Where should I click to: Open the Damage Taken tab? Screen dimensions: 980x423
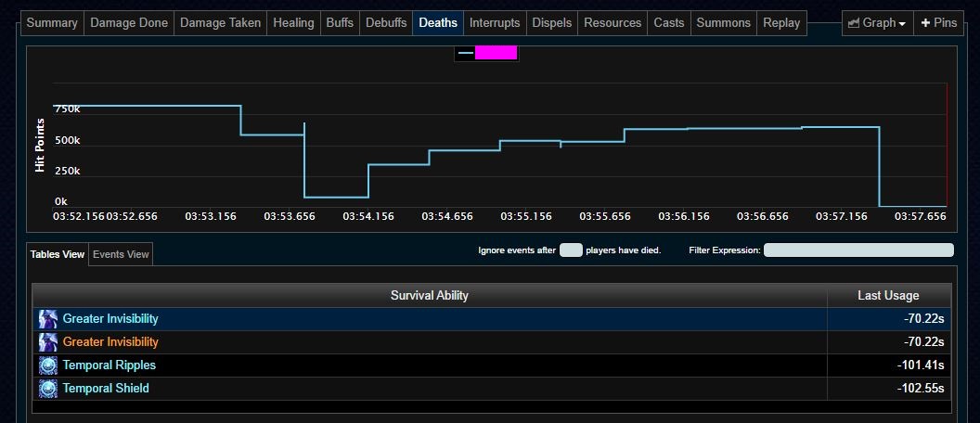[x=220, y=23]
